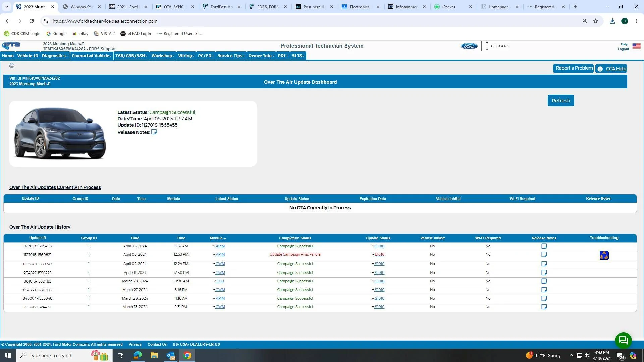
Task: Open VISTA 2 bookmark
Action: (104, 34)
